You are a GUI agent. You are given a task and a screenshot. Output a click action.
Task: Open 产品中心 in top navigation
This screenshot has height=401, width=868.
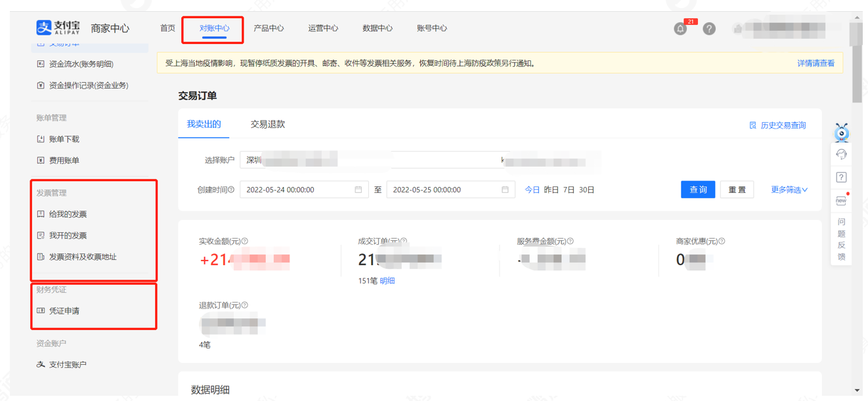[269, 28]
